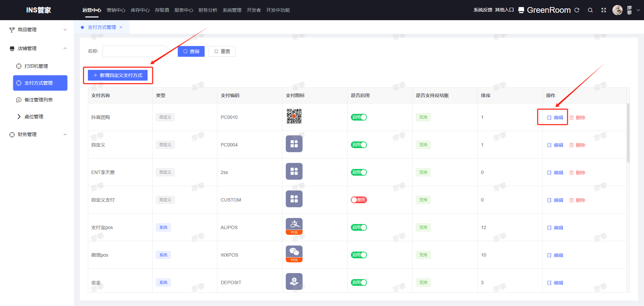The image size is (644, 306).
Task: Focus the 名称 search input field
Action: point(135,51)
